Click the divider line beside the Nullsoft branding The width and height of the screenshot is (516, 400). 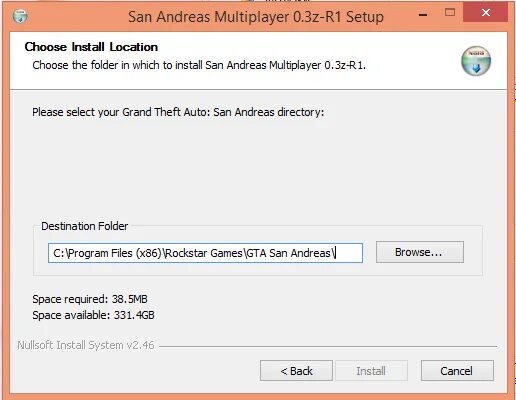(x=328, y=346)
